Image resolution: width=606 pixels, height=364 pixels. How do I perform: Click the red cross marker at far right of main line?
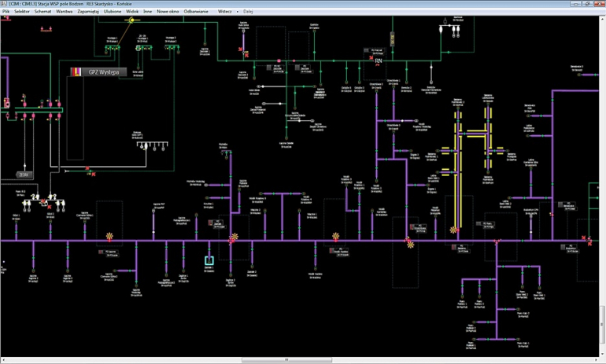pyautogui.click(x=584, y=237)
